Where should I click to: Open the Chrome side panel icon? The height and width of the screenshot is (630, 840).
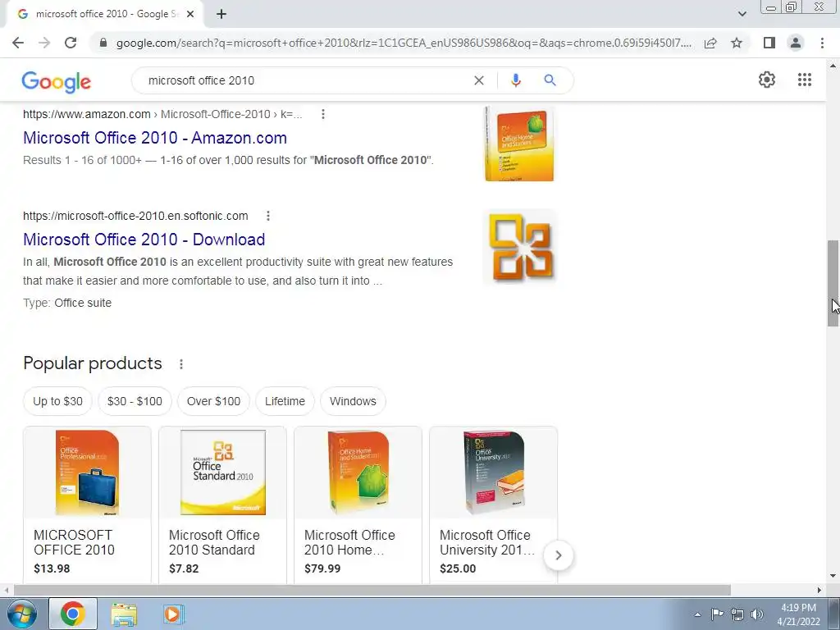click(x=769, y=43)
